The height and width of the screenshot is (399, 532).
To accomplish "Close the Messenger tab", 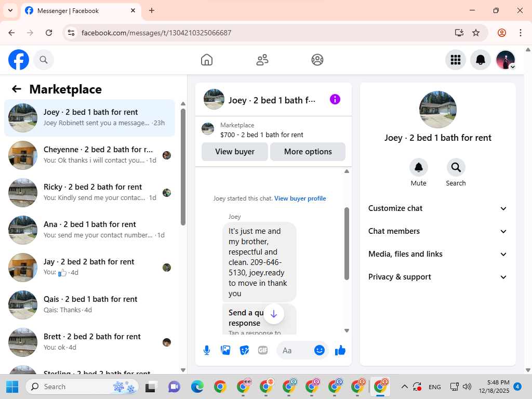I will click(133, 10).
